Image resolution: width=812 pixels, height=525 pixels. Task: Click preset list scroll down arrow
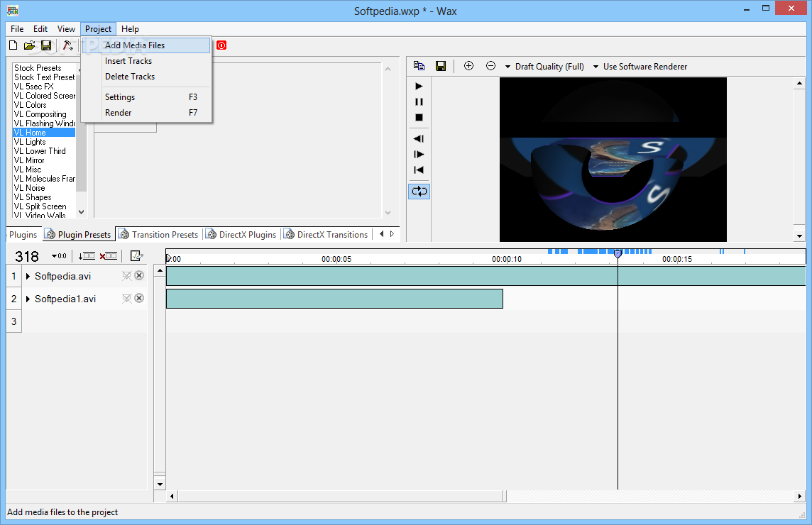point(82,211)
